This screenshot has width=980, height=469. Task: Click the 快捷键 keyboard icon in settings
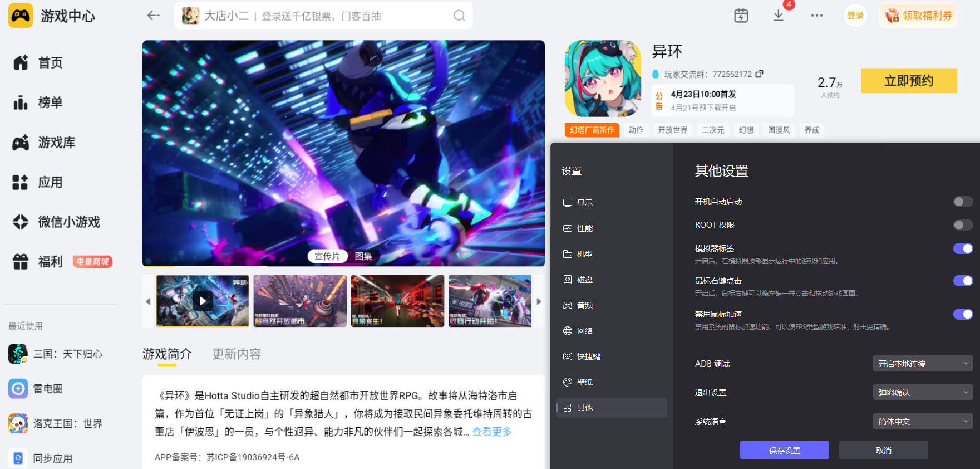pos(568,356)
